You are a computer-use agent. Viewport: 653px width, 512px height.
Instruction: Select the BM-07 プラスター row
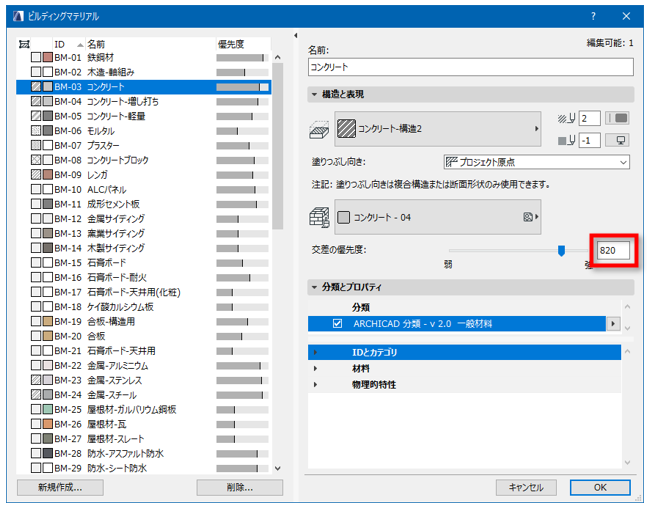[x=144, y=145]
